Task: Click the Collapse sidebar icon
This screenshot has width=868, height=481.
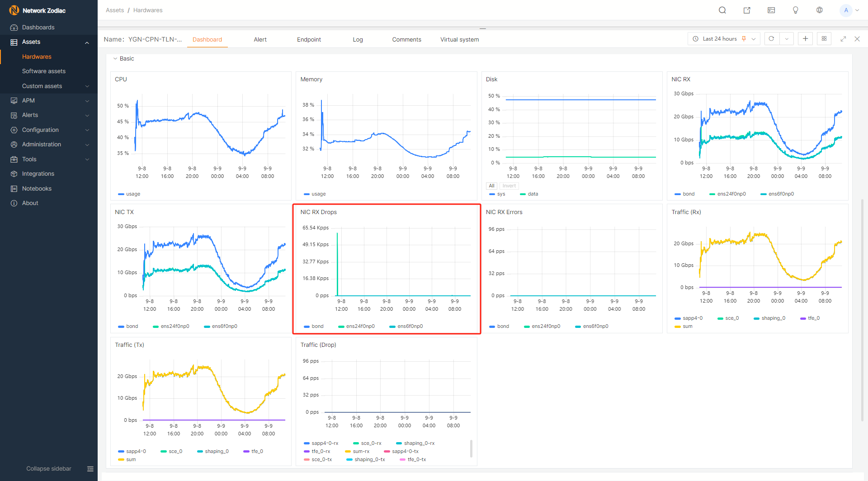Action: [90, 469]
